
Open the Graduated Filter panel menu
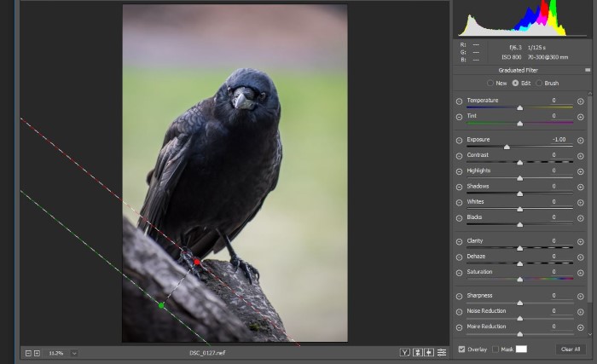point(588,70)
